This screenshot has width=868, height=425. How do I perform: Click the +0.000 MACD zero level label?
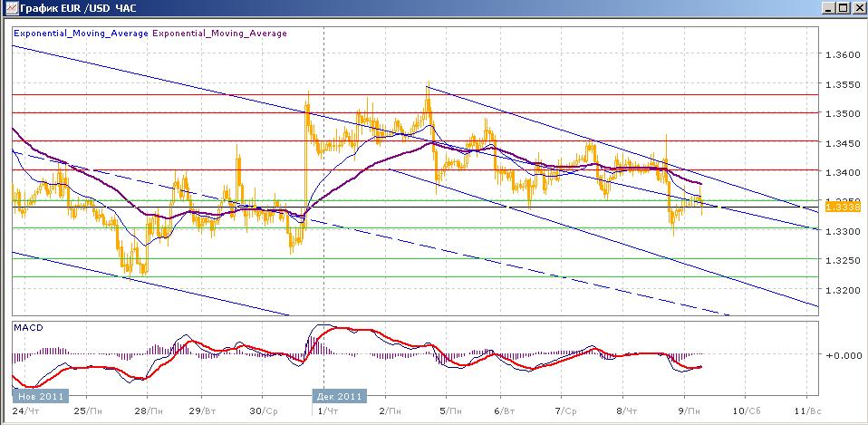[842, 355]
